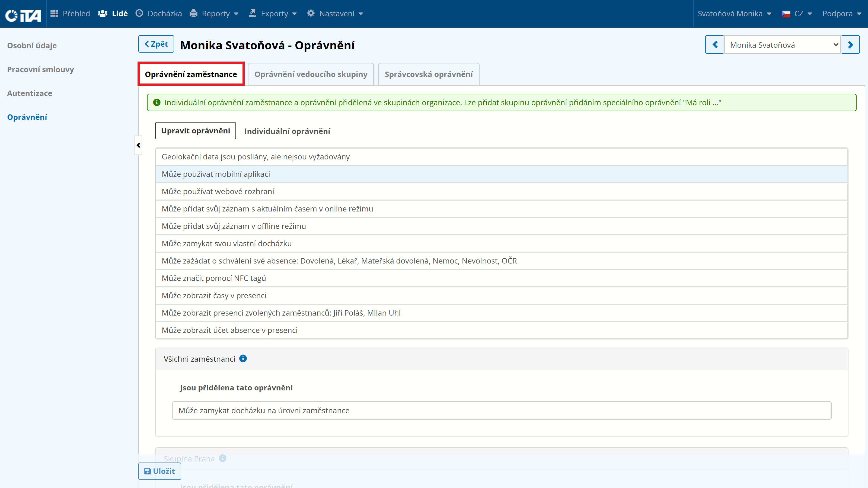Click the iTA logo in the header
Viewport: 868px width, 488px height.
pos(23,15)
